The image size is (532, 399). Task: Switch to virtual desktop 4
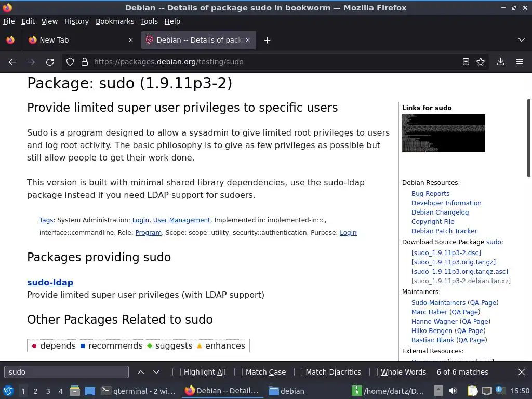tap(61, 391)
